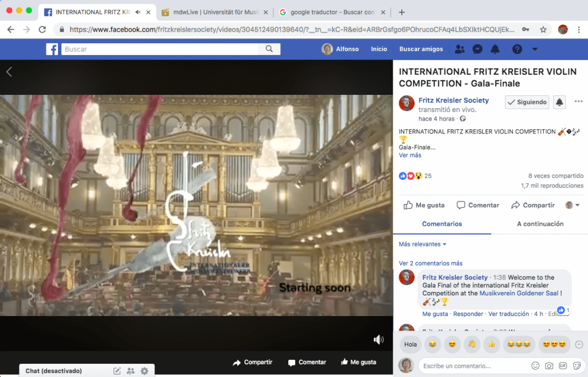This screenshot has height=377, width=588.
Task: Switch to the A continuación tab
Action: (x=540, y=224)
